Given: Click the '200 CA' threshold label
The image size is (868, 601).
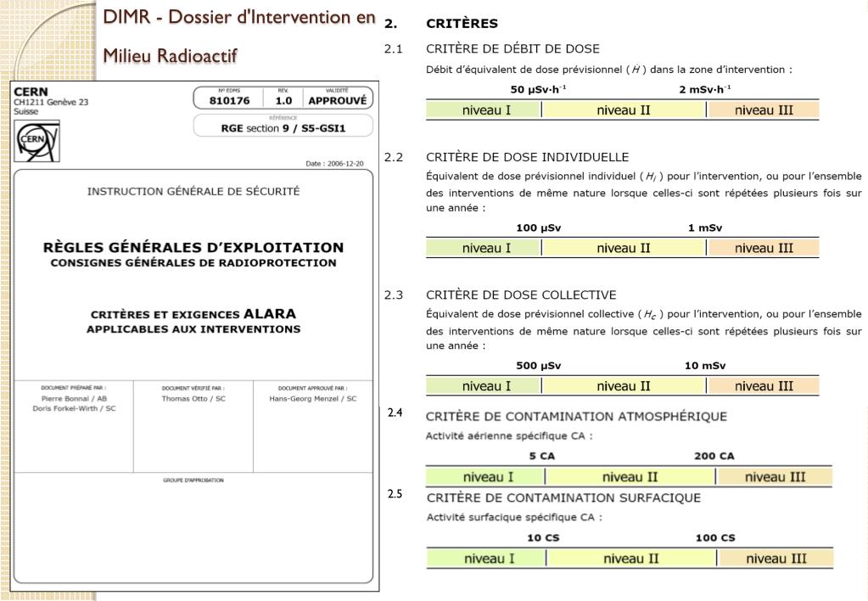Looking at the screenshot, I should pyautogui.click(x=714, y=457).
